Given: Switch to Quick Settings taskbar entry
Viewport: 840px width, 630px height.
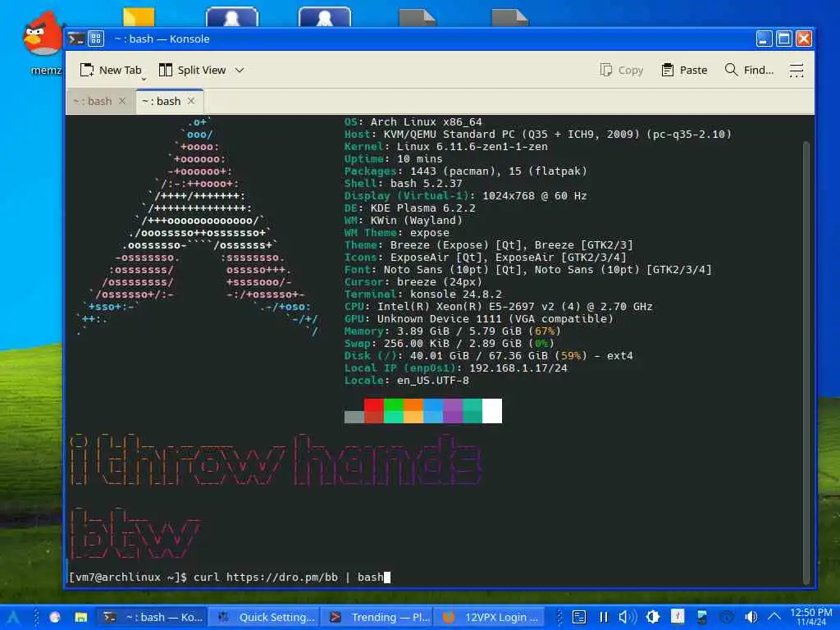Looking at the screenshot, I should [x=264, y=617].
